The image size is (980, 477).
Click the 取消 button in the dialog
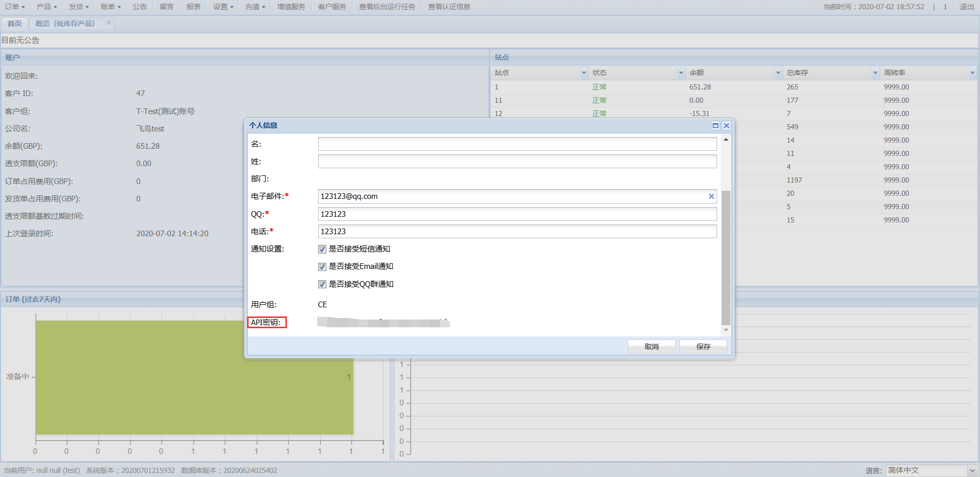[x=652, y=347]
